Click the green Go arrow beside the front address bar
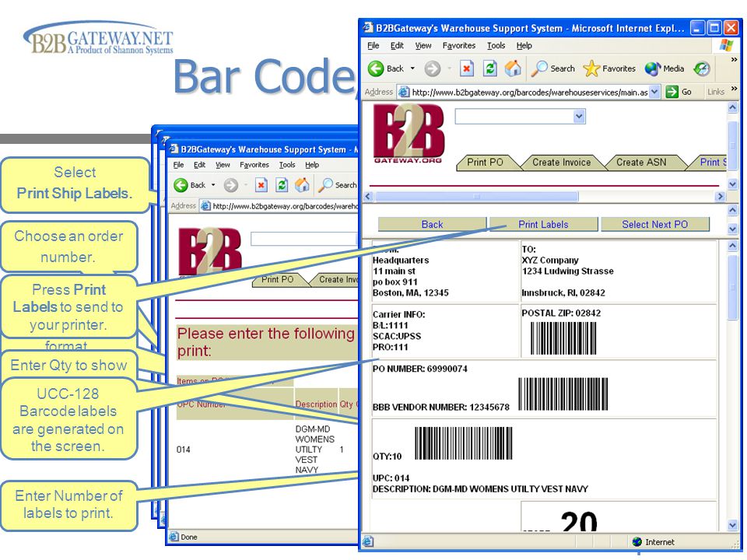The image size is (747, 560). point(672,92)
